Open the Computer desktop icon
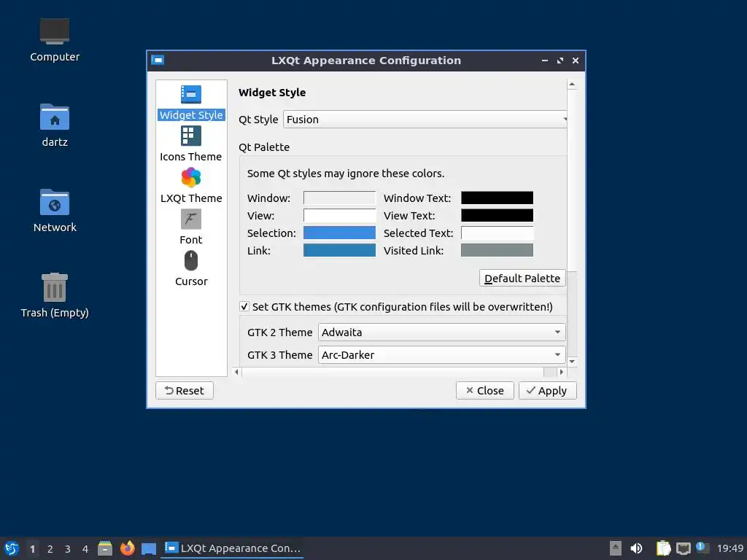Screen dimensions: 747x560 tap(55, 40)
